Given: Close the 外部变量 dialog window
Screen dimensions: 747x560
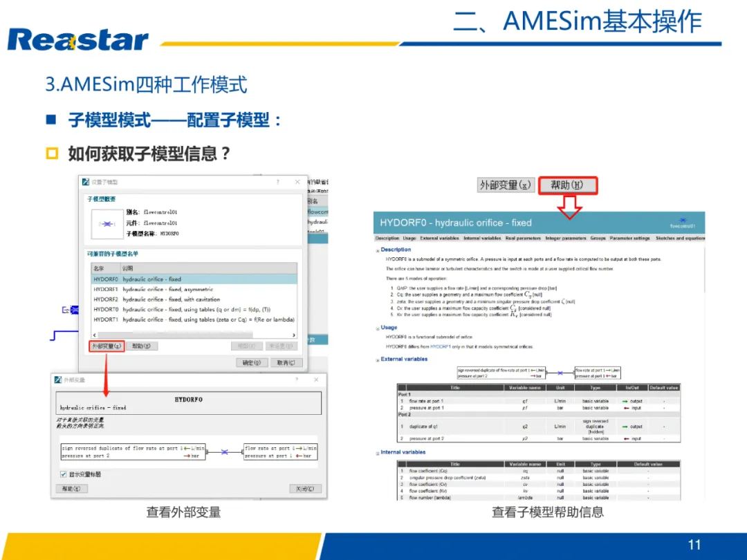Looking at the screenshot, I should point(316,380).
